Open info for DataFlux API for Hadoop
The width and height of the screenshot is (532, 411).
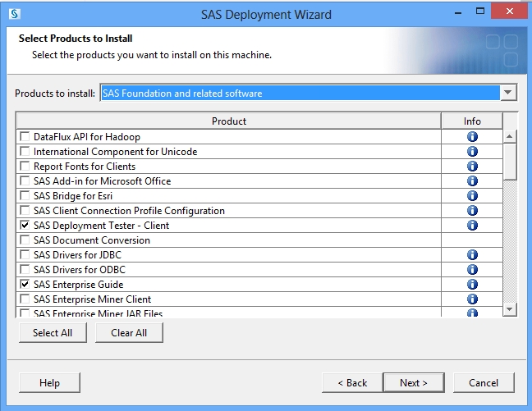click(x=472, y=137)
